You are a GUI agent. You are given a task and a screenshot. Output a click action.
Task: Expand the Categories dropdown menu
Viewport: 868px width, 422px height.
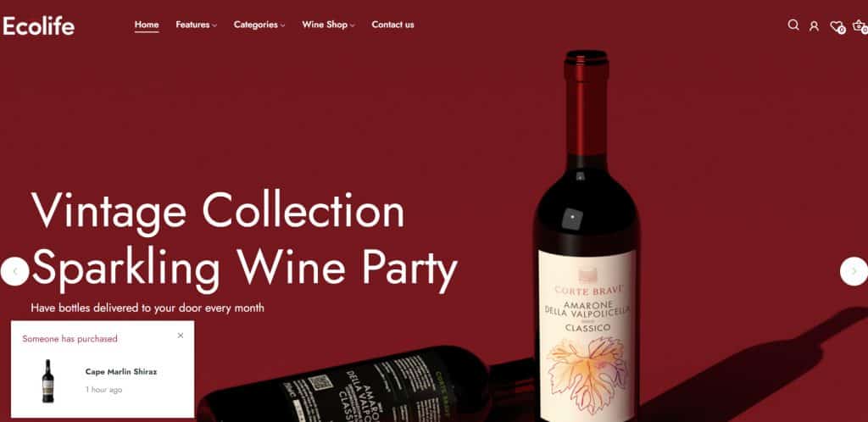pos(259,25)
